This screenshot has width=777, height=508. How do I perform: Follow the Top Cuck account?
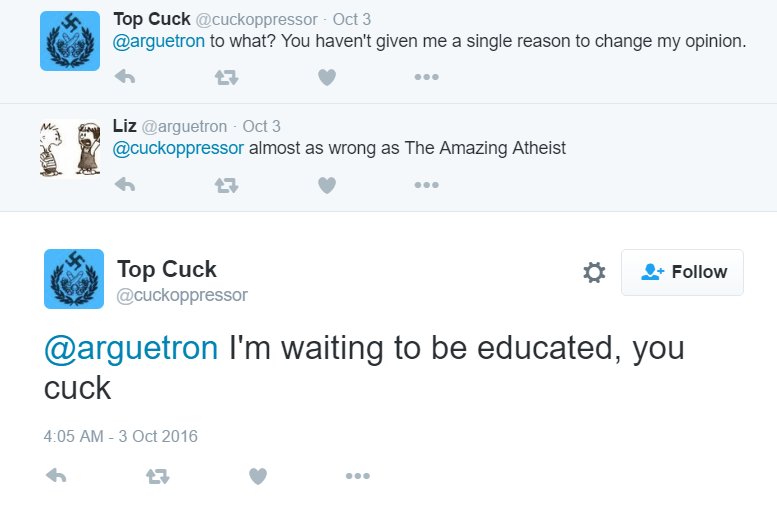[683, 272]
